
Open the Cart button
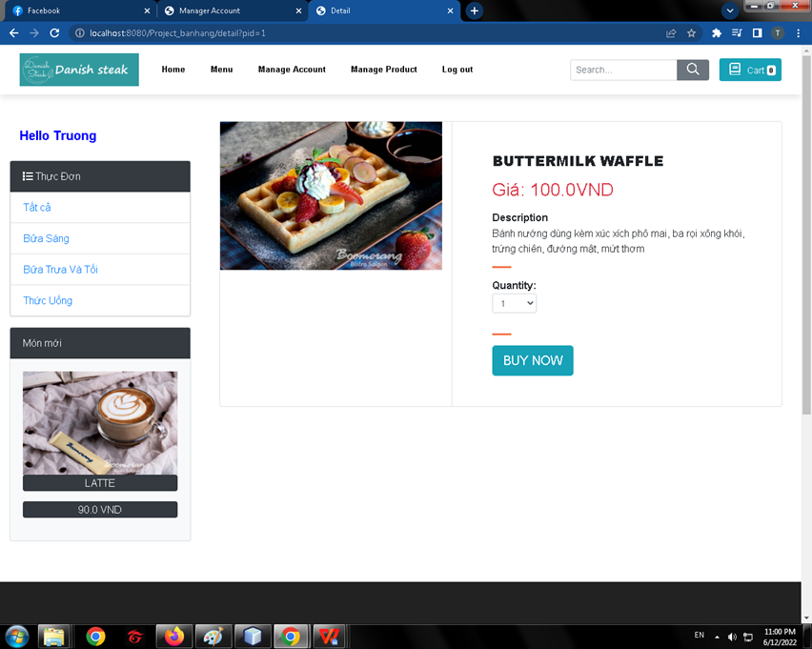[x=750, y=70]
